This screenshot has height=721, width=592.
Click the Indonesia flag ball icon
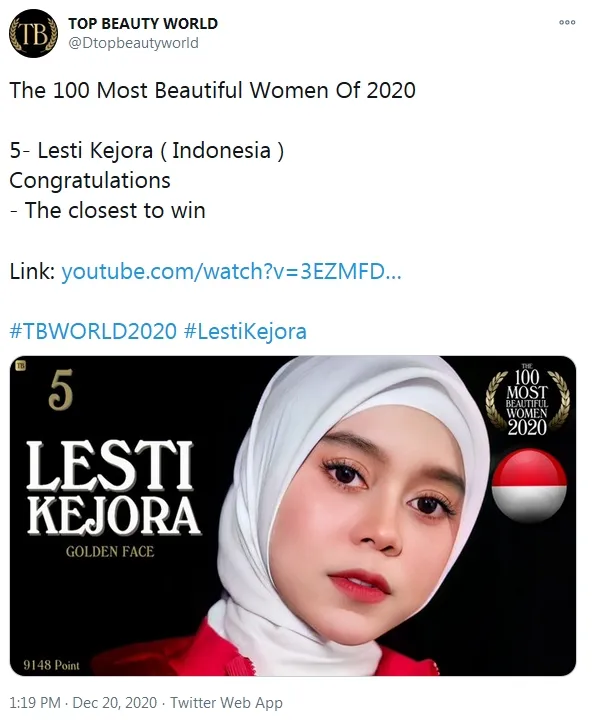click(x=529, y=485)
